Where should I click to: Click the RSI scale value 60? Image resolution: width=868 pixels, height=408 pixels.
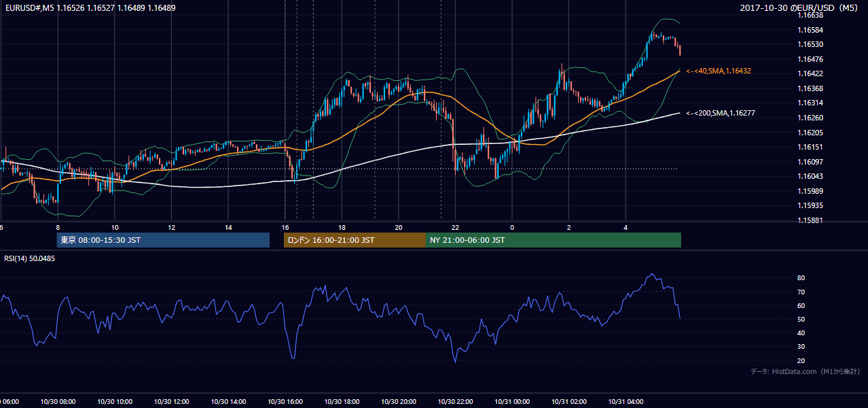pos(801,305)
